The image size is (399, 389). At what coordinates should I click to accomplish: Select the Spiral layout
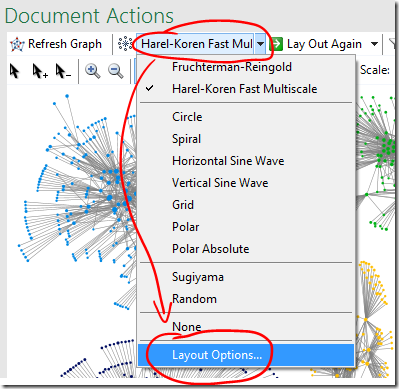tap(246, 139)
